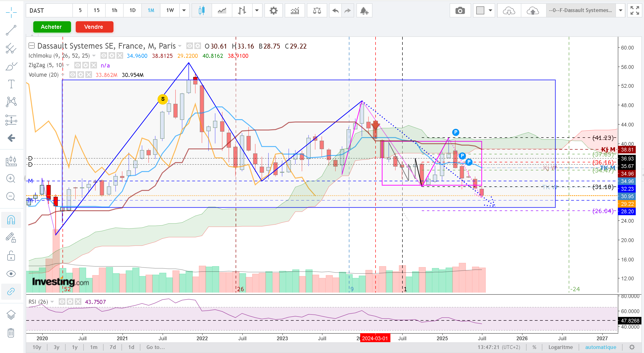Screen dimensions: 644x353
Task: Toggle the drawings sync link icon
Action: [11, 291]
